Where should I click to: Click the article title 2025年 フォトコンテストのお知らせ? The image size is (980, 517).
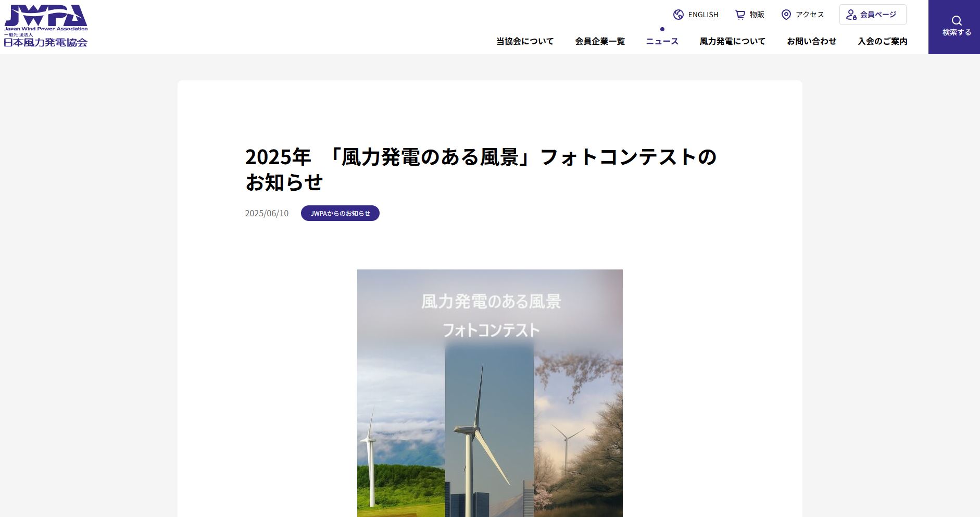coord(481,169)
